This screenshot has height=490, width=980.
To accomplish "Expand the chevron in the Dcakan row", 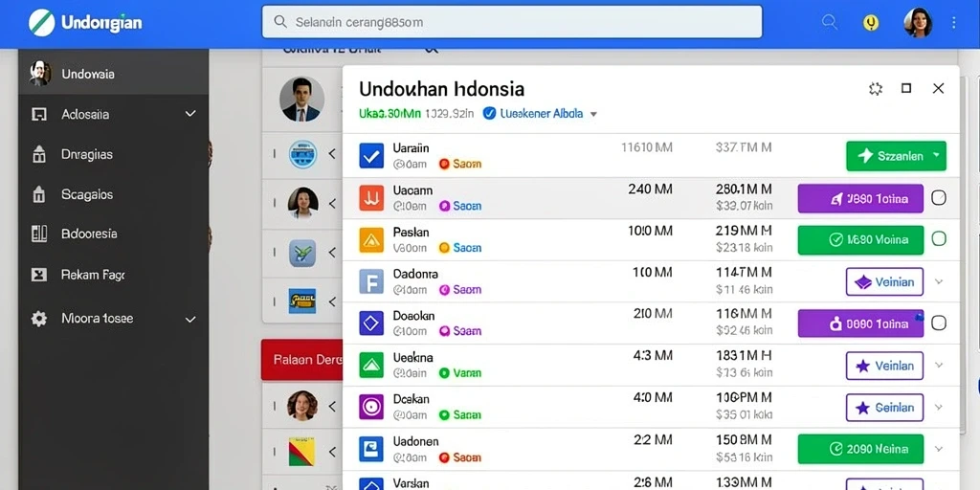I will point(938,407).
